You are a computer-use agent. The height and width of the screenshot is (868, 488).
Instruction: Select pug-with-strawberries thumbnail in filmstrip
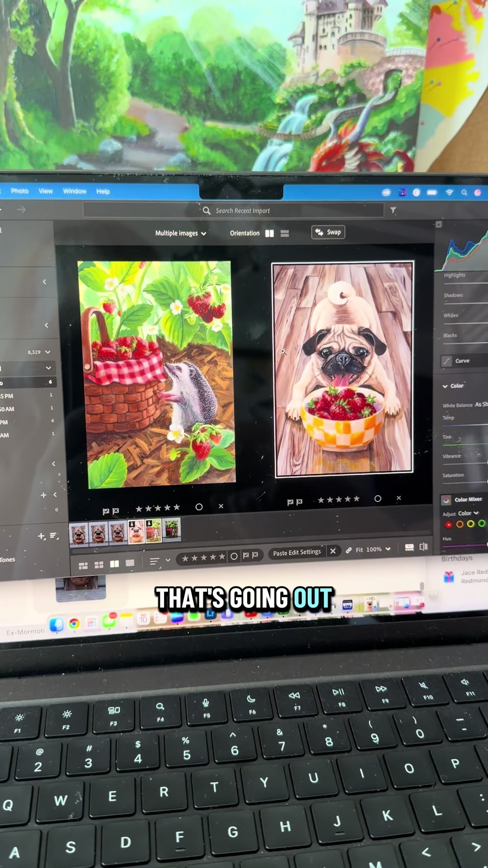[x=136, y=532]
